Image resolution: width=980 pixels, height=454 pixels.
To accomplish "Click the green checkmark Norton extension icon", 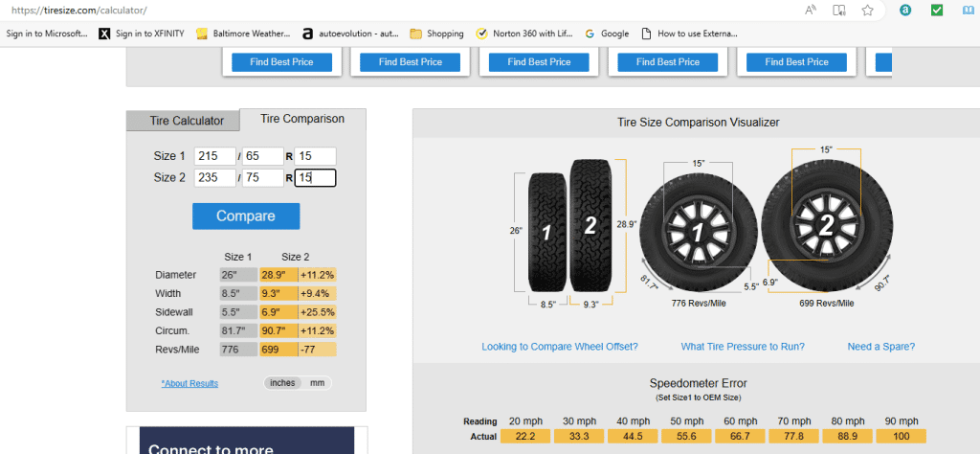I will tap(937, 11).
